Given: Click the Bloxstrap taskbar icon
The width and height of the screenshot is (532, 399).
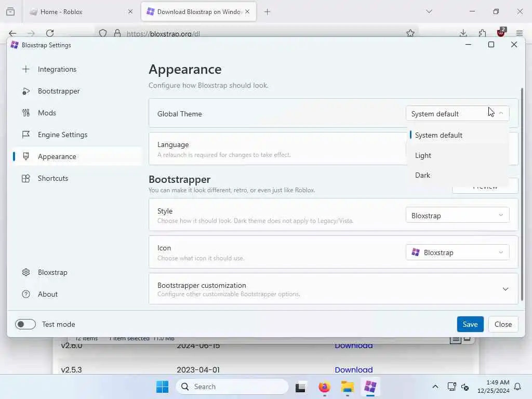Looking at the screenshot, I should click(370, 387).
